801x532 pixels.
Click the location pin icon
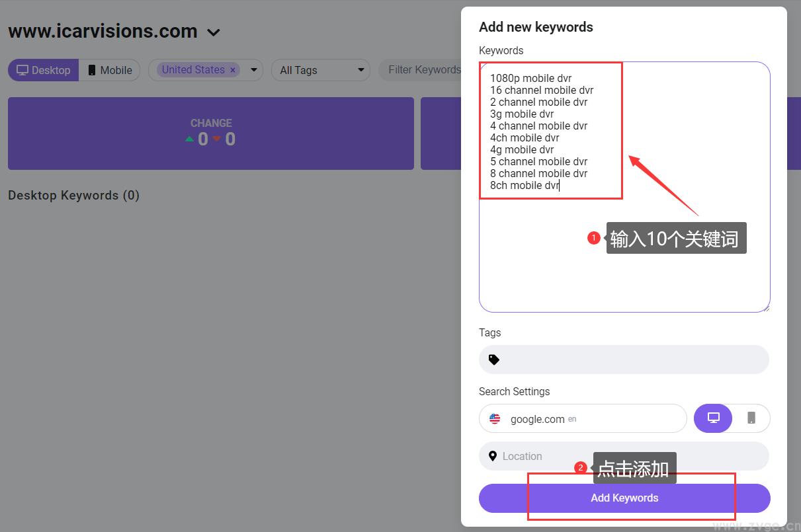click(x=493, y=456)
